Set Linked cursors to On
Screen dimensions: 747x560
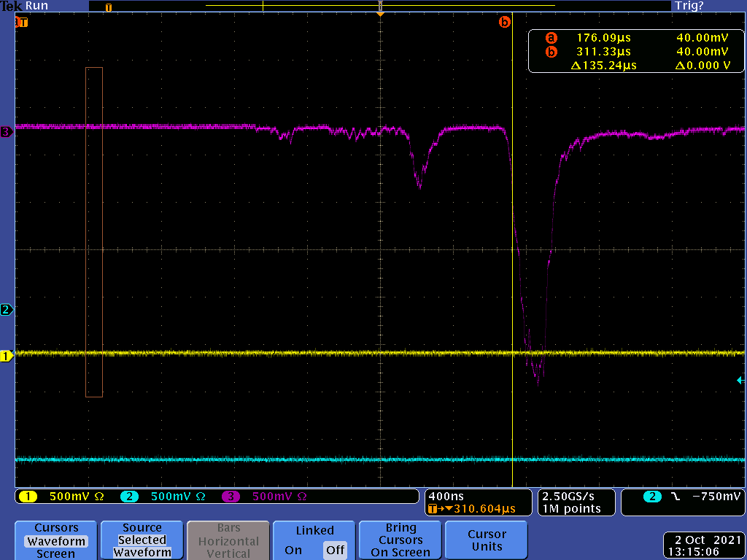293,550
